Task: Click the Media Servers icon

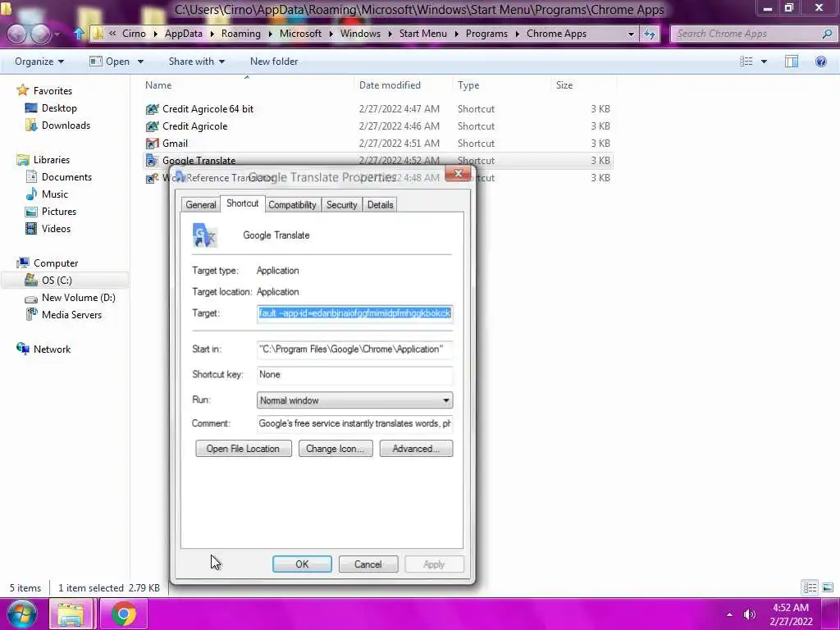Action: click(32, 314)
